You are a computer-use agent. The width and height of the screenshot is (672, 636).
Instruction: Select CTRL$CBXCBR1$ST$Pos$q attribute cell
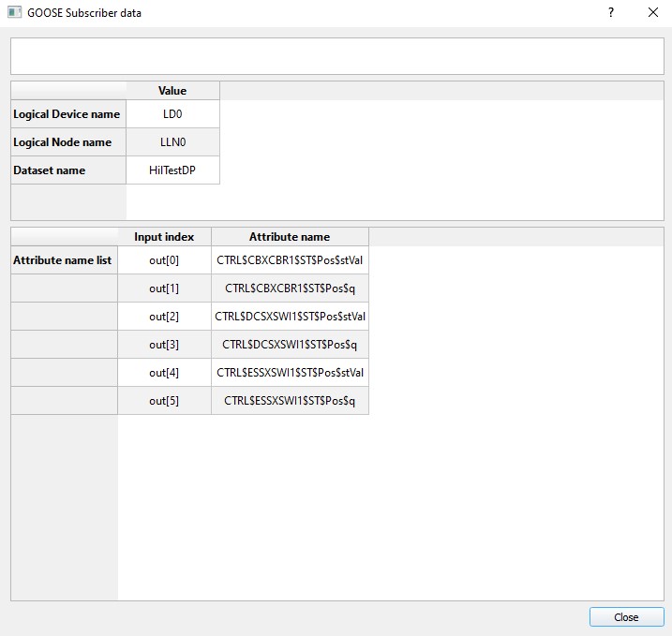tap(290, 288)
